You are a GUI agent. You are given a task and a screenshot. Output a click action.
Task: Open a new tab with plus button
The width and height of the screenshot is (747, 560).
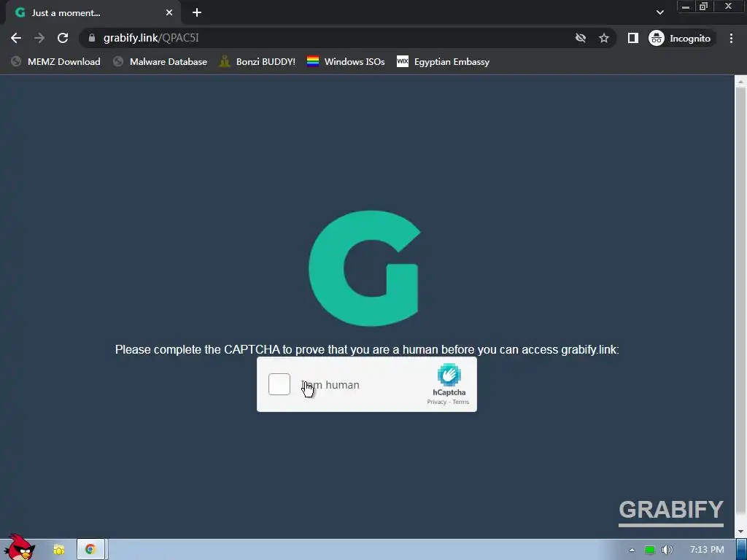[197, 13]
